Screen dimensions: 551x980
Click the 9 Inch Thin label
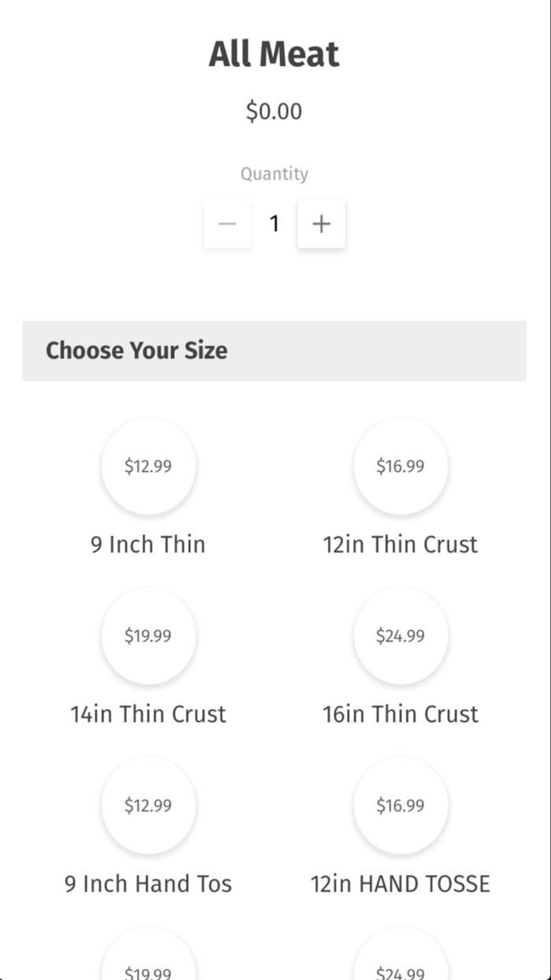[148, 544]
